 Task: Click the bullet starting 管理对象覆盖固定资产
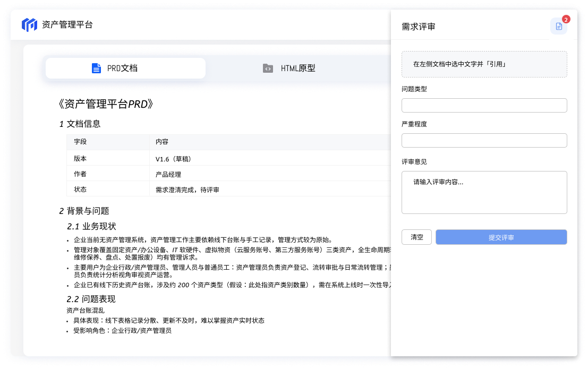click(232, 253)
